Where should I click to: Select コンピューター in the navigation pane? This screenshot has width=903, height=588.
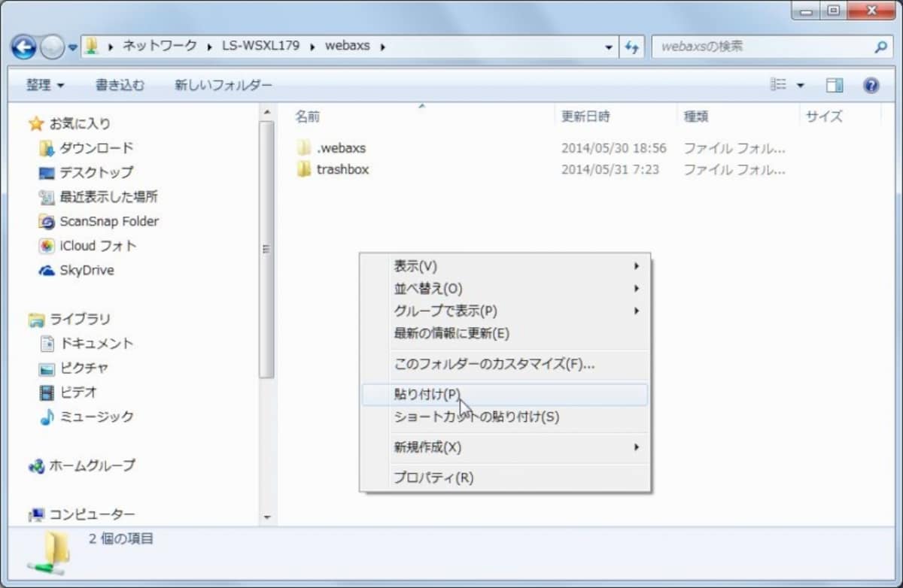tap(93, 514)
